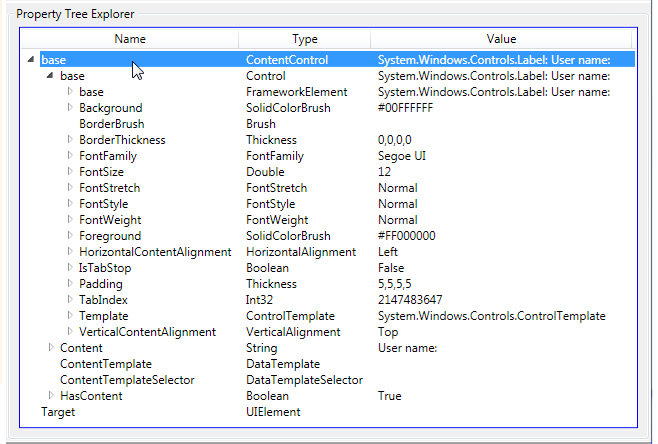Click the FrameworkElement type cell

pyautogui.click(x=296, y=92)
